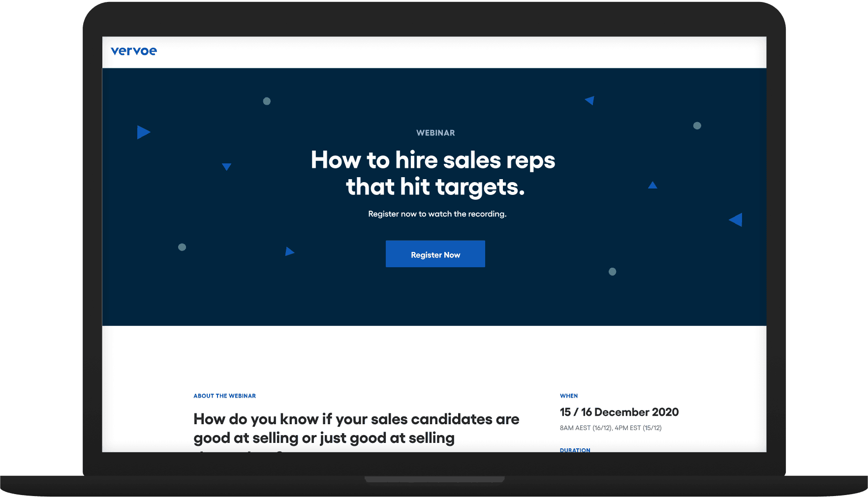Click the 8AM AEST time details text
This screenshot has height=500, width=868.
pos(611,428)
